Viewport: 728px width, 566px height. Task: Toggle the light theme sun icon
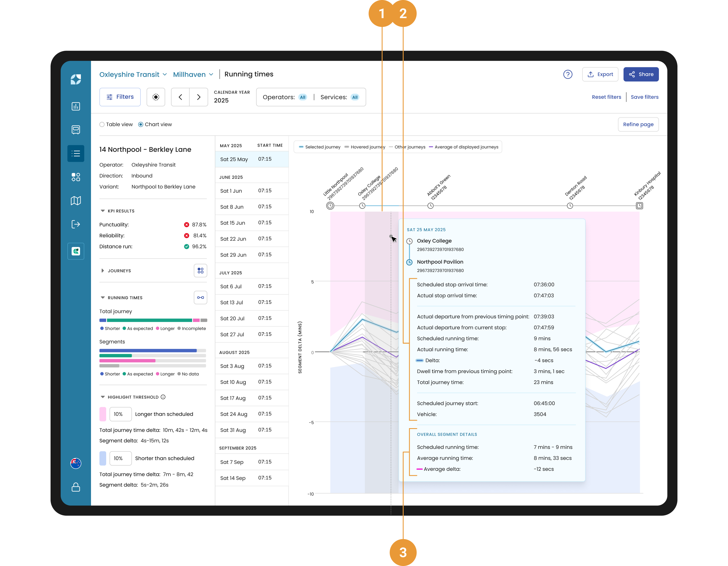coord(156,97)
